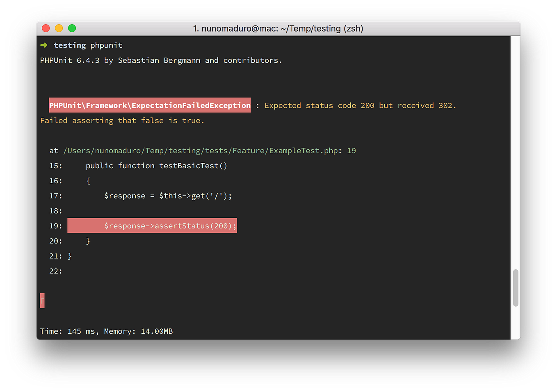The image size is (557, 392).
Task: Click line 20 closing brace
Action: click(89, 241)
